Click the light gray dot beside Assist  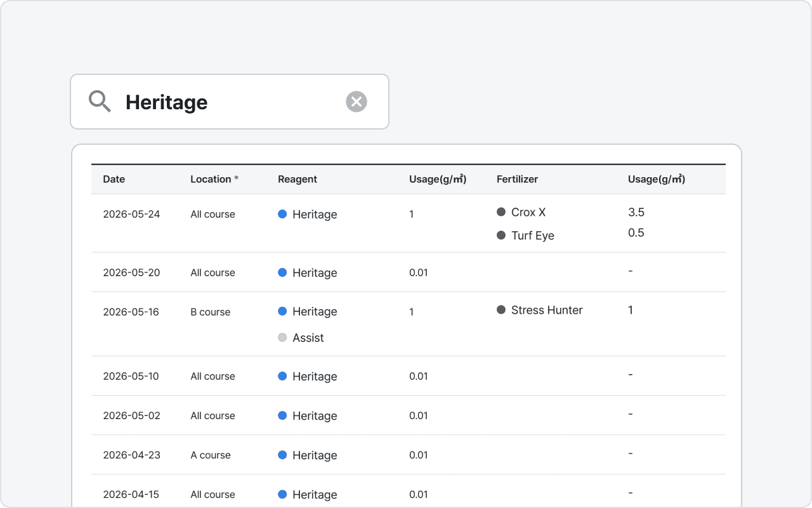[282, 338]
